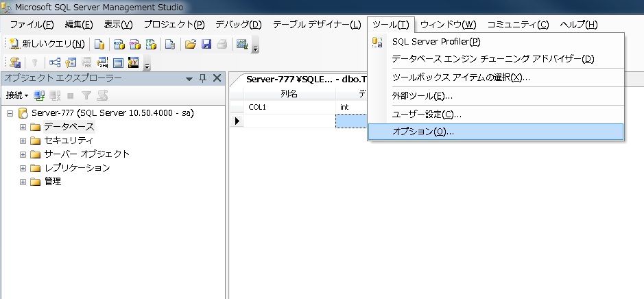
Task: Click the Manage Check Constraints icon
Action: (118, 63)
